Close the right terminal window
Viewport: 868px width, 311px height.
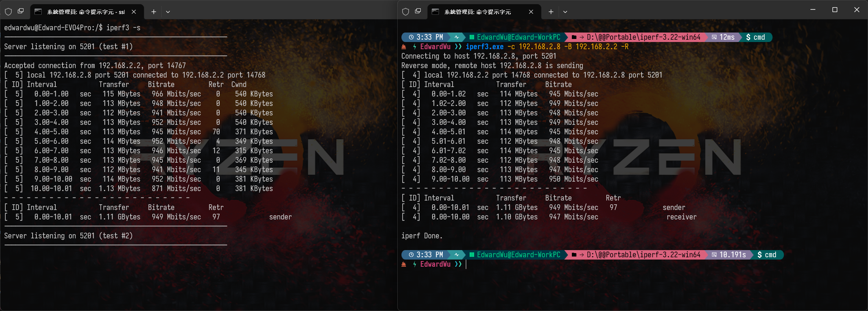click(x=857, y=10)
